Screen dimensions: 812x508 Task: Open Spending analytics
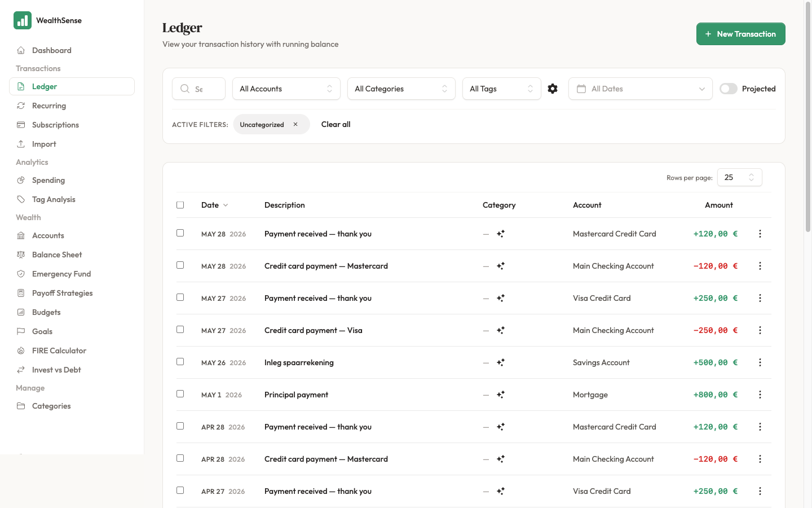(72, 180)
